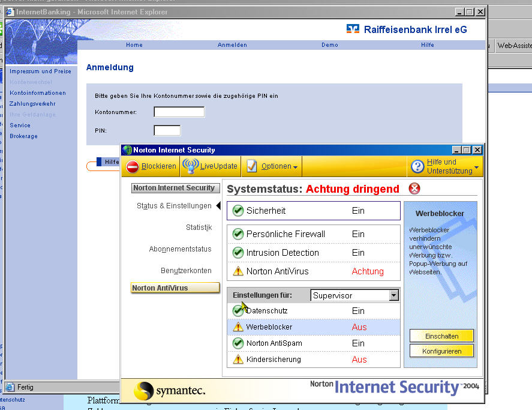Click Aus status of Werbeblocker row

tap(359, 327)
